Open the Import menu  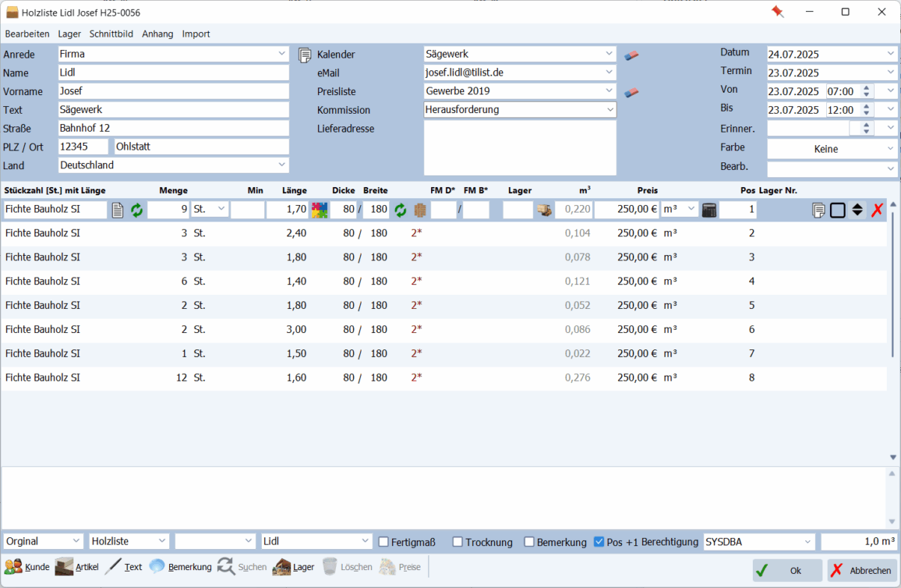(196, 34)
